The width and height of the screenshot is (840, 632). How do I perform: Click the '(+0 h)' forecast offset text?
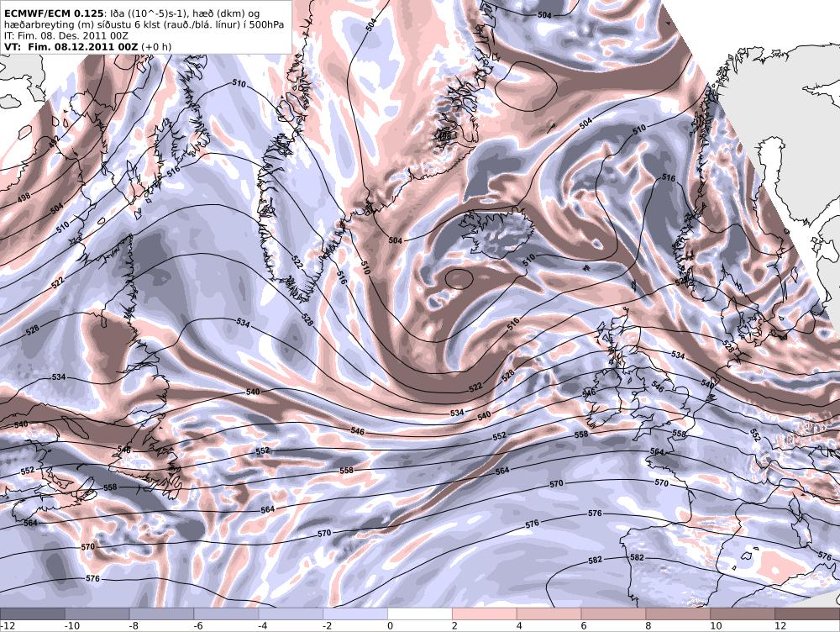156,46
